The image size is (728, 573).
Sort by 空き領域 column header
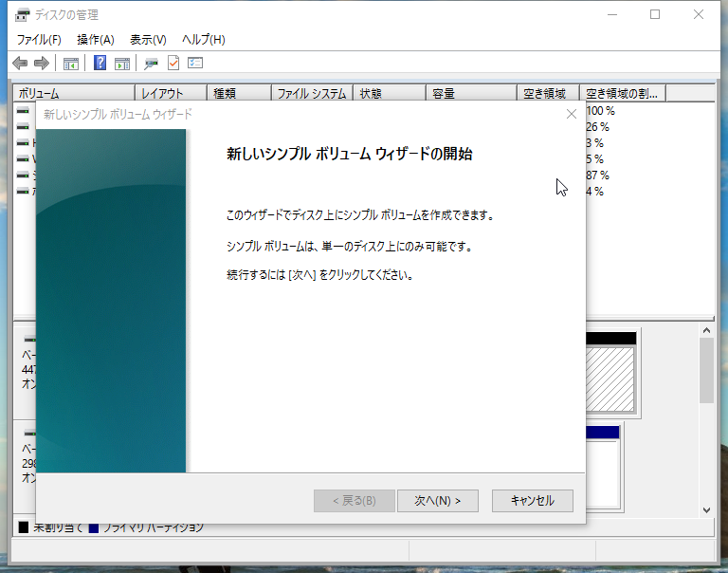[x=548, y=93]
